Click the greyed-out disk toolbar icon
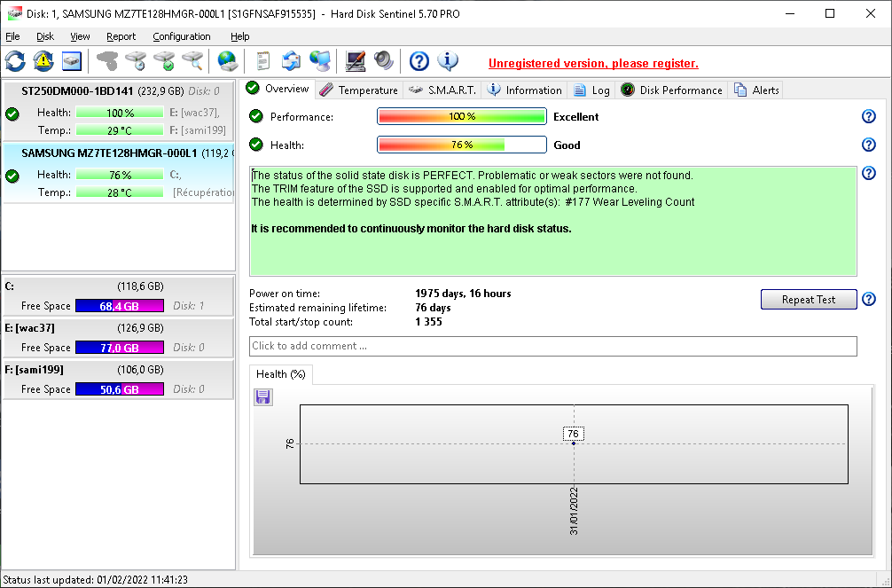This screenshot has width=892, height=588. point(107,61)
